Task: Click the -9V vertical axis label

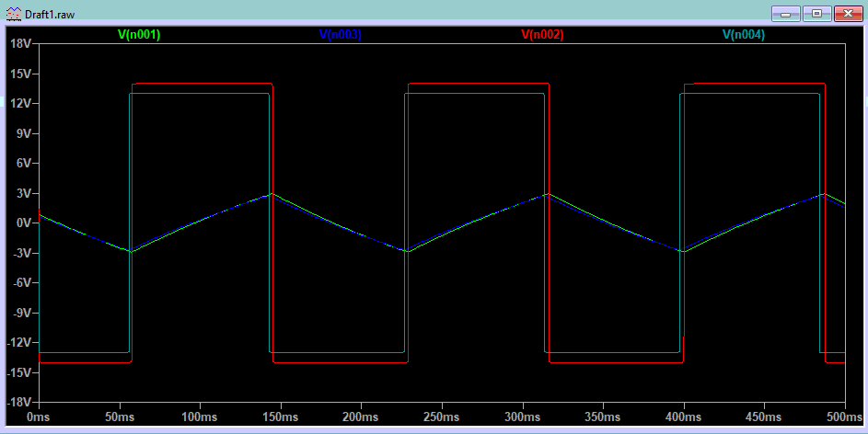Action: pyautogui.click(x=22, y=313)
